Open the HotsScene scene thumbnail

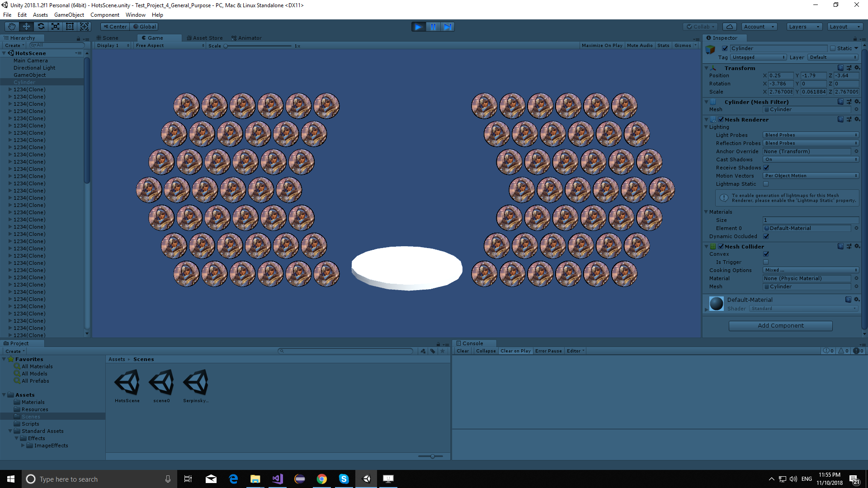pyautogui.click(x=127, y=383)
